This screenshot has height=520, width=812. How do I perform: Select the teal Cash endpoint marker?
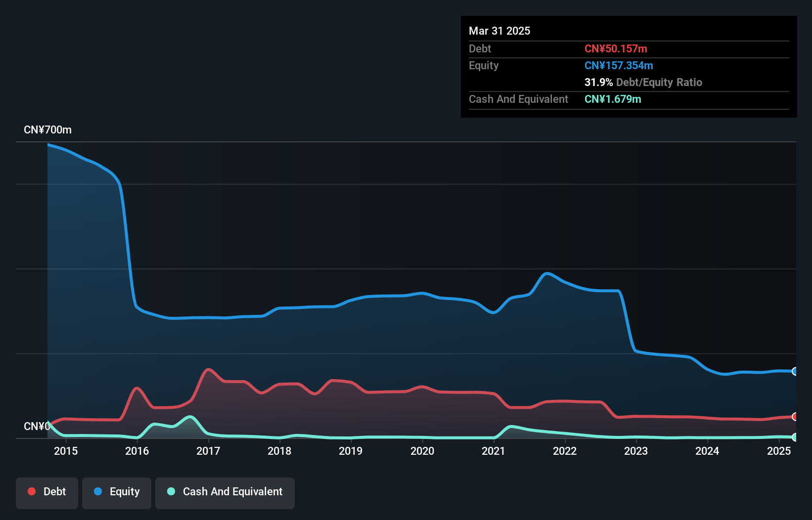[795, 437]
